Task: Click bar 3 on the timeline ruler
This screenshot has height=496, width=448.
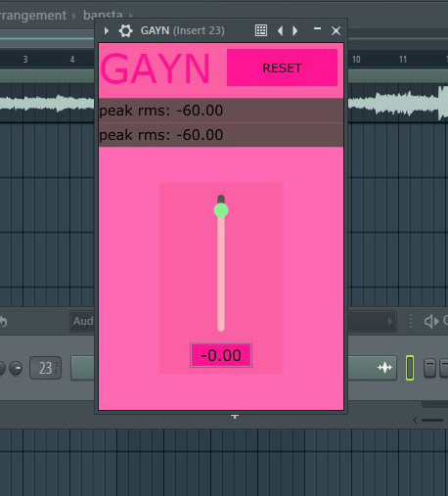Action: click(25, 60)
